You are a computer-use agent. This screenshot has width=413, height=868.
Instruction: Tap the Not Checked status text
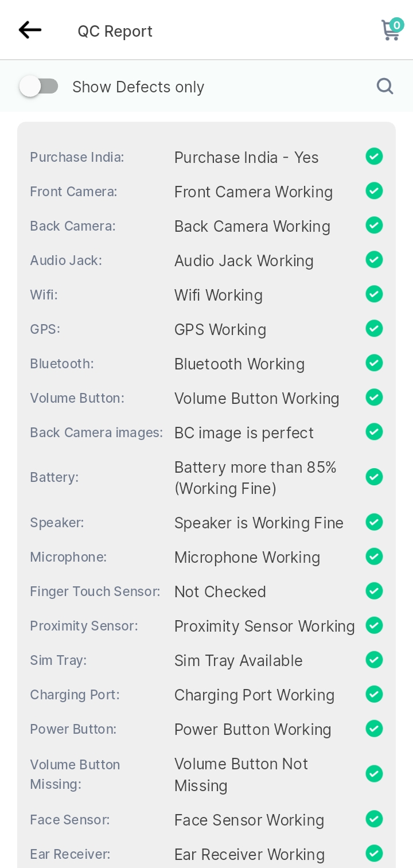click(x=220, y=592)
